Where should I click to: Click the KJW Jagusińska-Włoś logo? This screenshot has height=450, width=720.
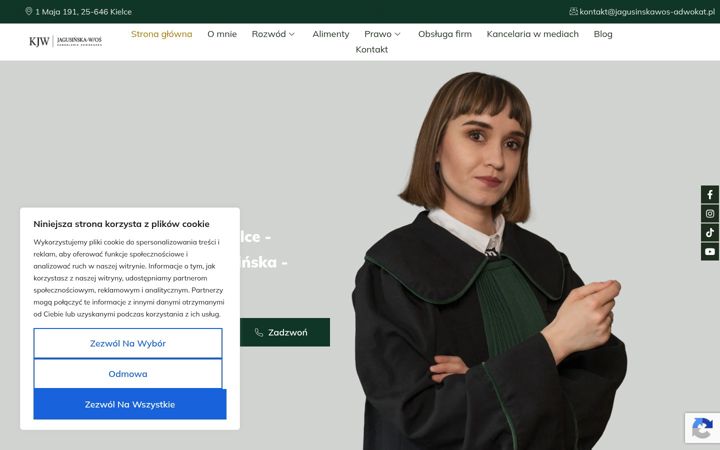65,41
